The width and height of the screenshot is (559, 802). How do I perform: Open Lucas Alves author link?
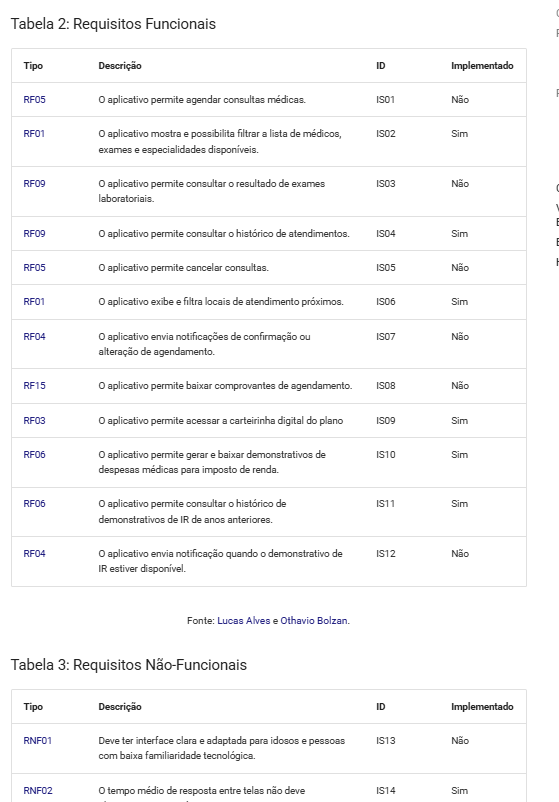(243, 620)
